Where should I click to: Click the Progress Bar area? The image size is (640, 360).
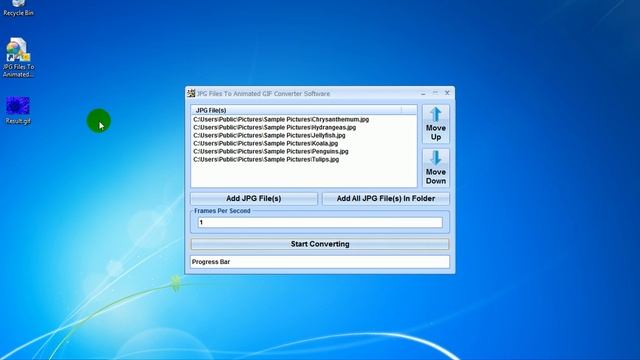click(x=320, y=262)
